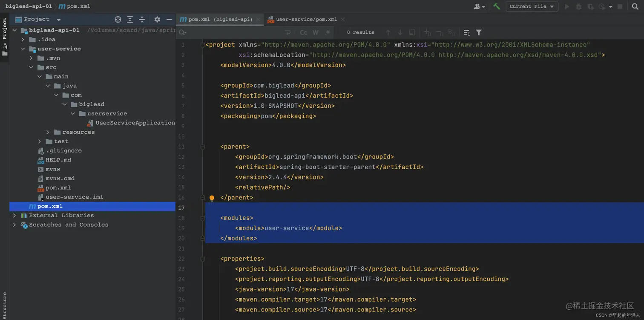Click Select All Occurrences icon
Screen dimensions: 644x320
click(x=451, y=32)
